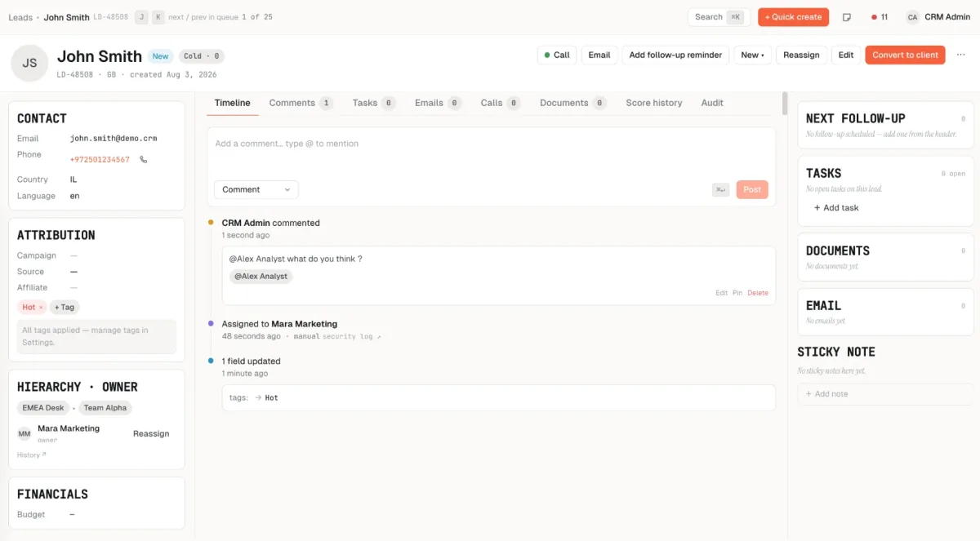
Task: Click Add task in Tasks panel
Action: click(836, 208)
